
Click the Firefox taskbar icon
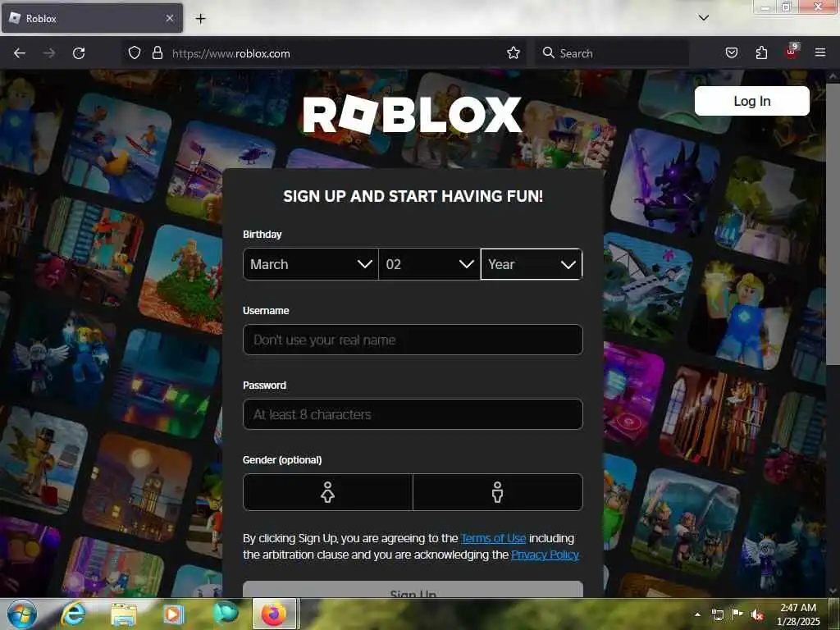pyautogui.click(x=274, y=614)
